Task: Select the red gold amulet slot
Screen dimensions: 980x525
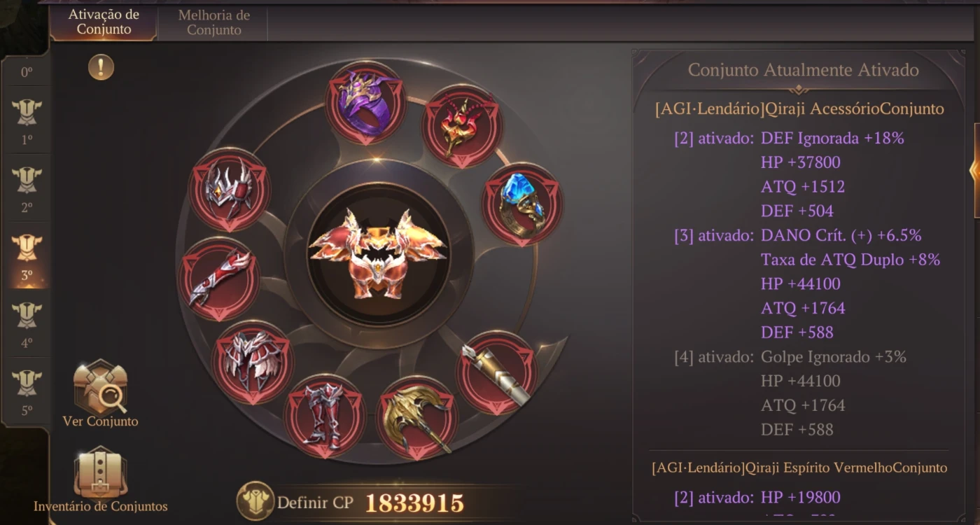Action: click(x=461, y=127)
